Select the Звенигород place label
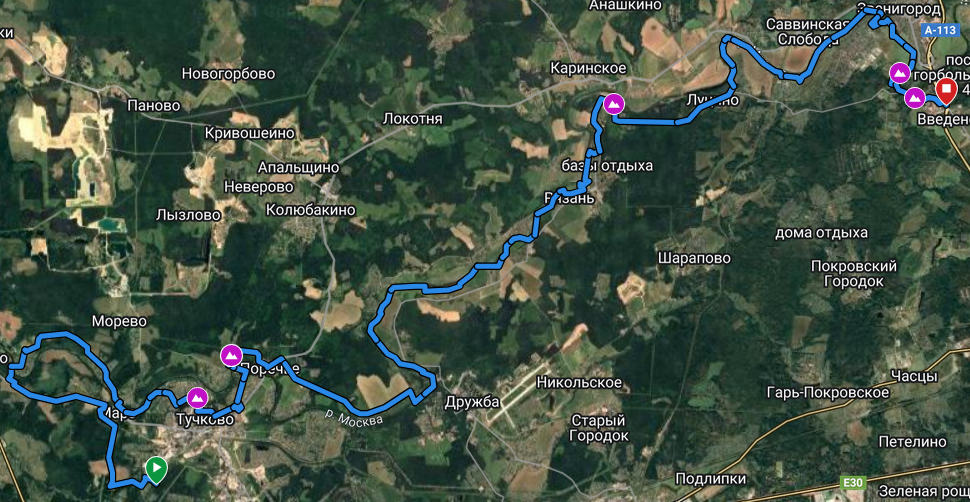This screenshot has height=502, width=970. point(897,7)
